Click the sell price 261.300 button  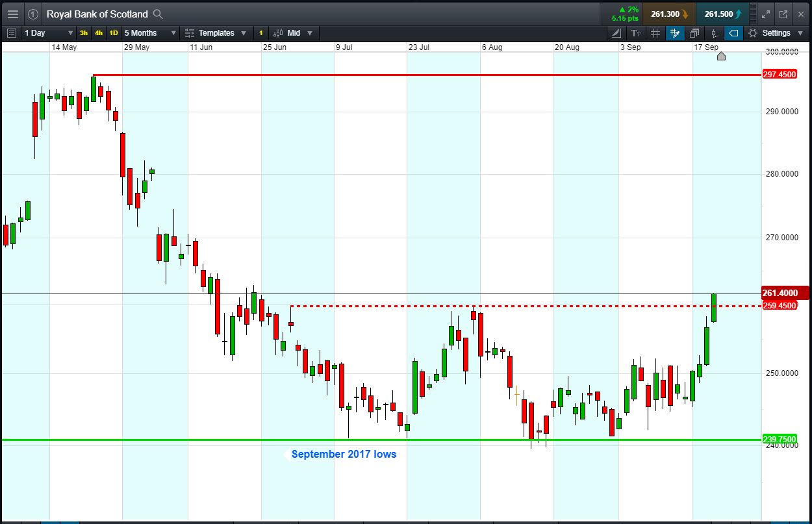[669, 14]
